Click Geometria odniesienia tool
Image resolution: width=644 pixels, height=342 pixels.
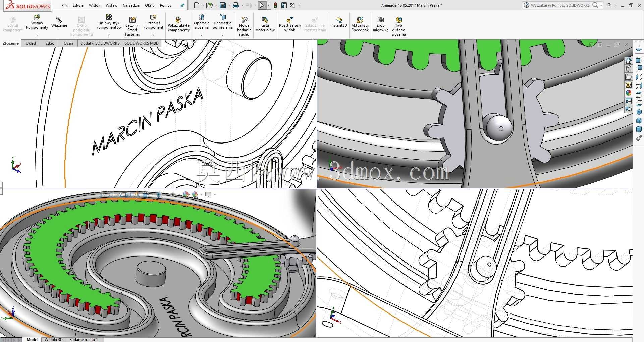point(222,22)
